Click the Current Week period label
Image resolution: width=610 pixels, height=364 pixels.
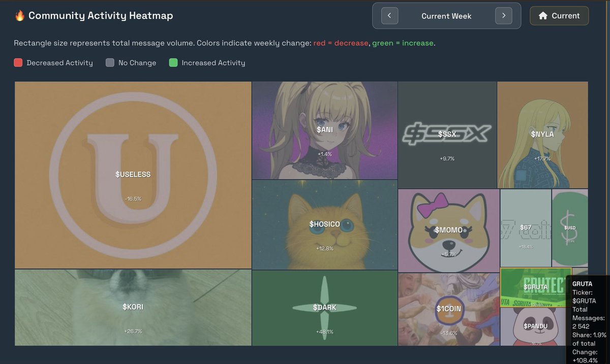tap(446, 16)
